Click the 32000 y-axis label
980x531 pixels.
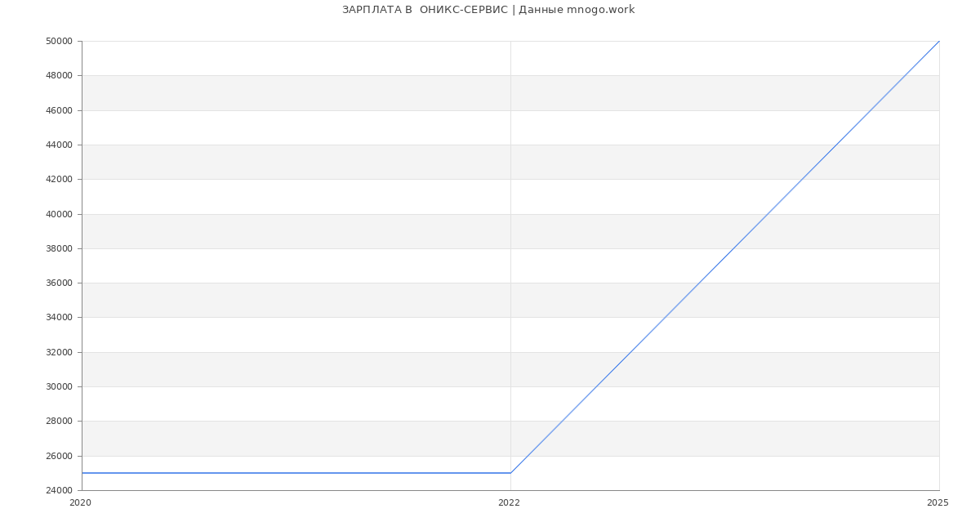(x=60, y=352)
